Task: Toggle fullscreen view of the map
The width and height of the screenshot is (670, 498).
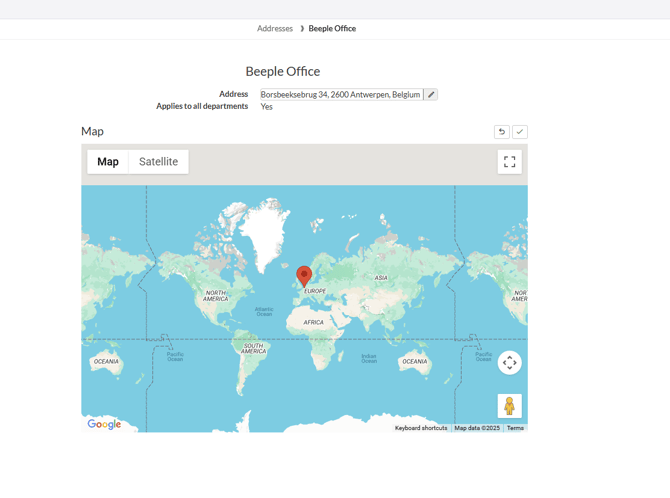Action: (509, 162)
